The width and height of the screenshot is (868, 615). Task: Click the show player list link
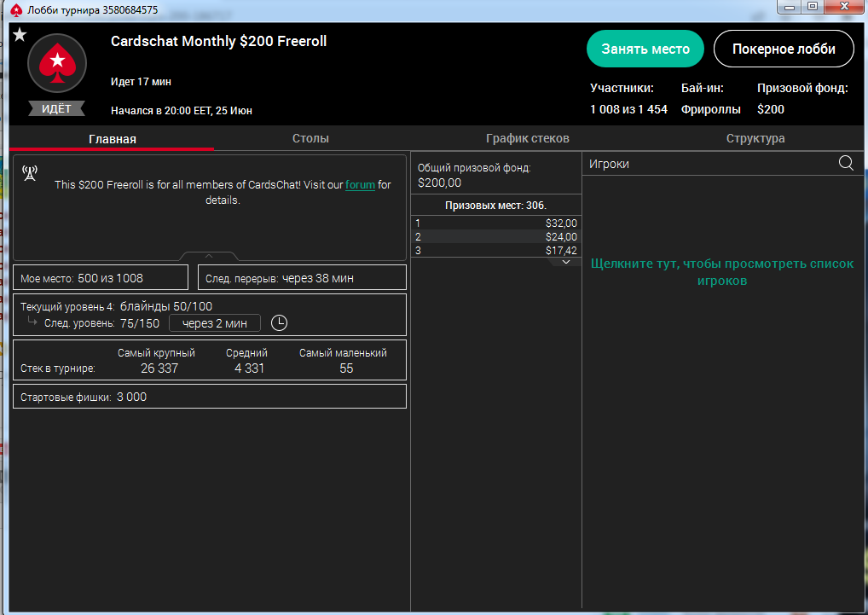point(722,272)
